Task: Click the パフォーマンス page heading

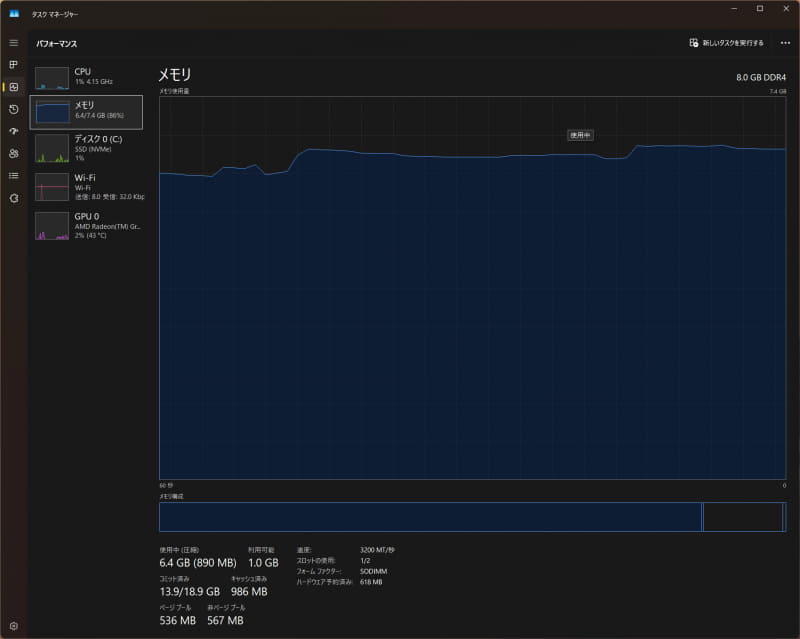Action: (x=57, y=44)
